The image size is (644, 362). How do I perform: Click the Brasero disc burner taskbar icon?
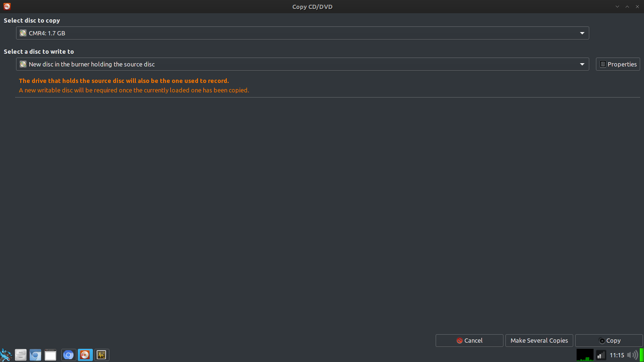(85, 355)
